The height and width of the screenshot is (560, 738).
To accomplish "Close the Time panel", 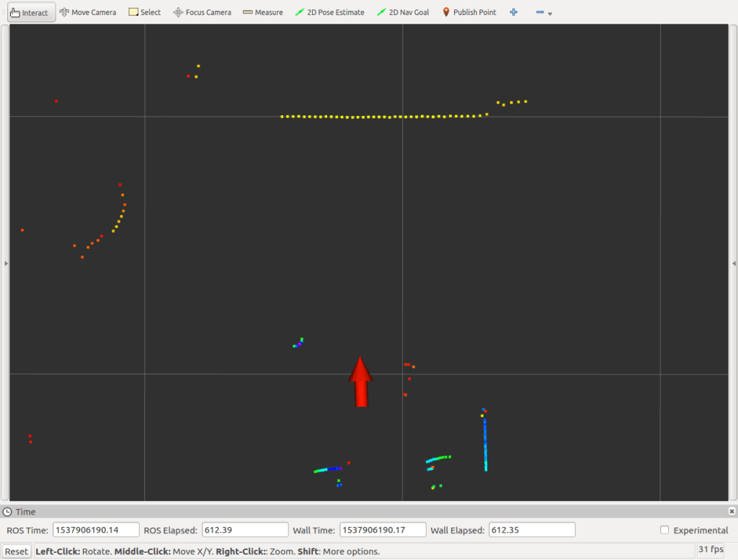I will (732, 511).
